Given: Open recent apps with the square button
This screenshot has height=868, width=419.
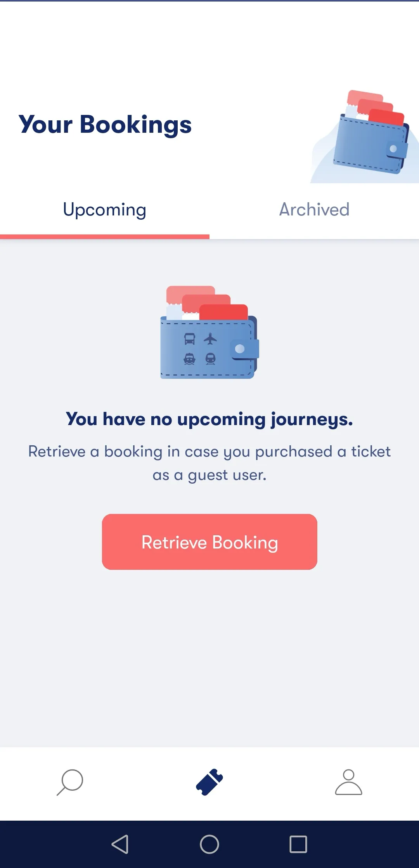Looking at the screenshot, I should (298, 844).
